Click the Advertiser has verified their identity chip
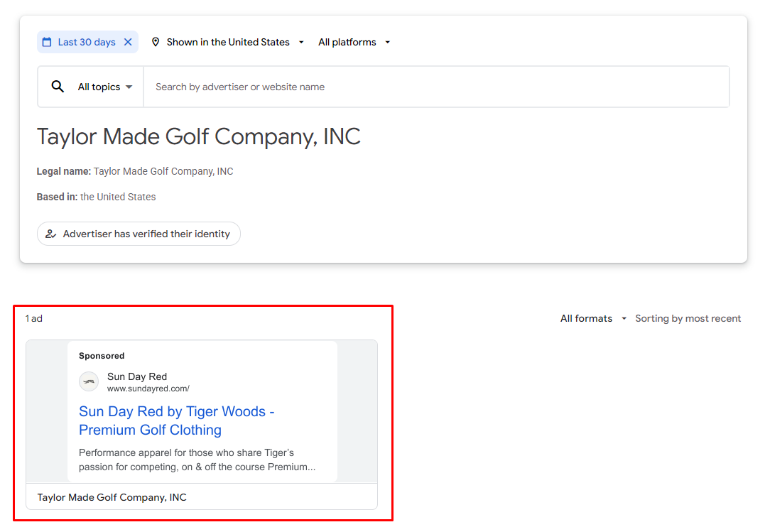Viewport: 765px width, 532px height. [x=139, y=234]
